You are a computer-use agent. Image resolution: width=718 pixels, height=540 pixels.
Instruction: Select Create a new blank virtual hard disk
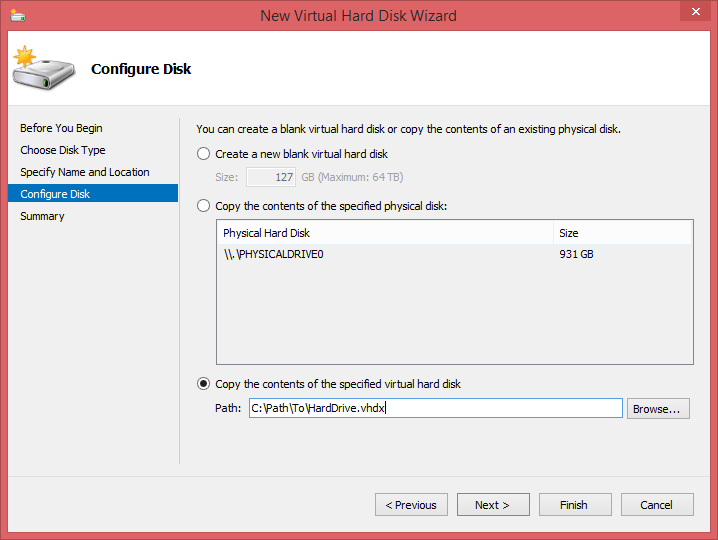click(203, 154)
